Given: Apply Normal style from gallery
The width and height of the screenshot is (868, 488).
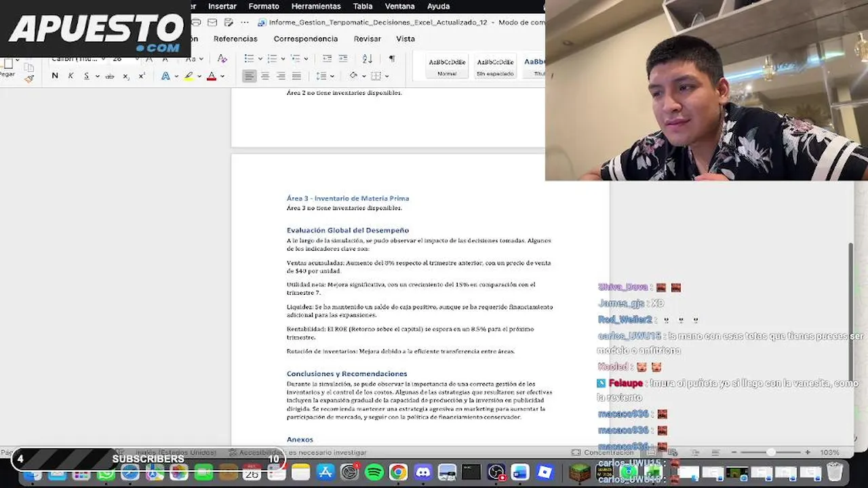Looking at the screenshot, I should 447,66.
